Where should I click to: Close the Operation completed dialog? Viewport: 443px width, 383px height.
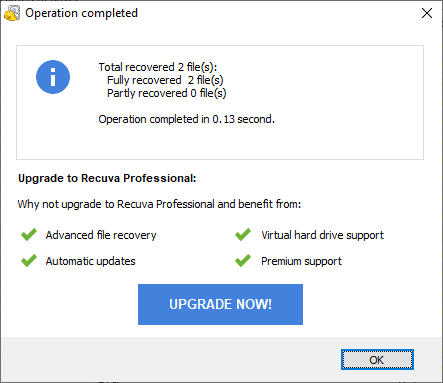tap(427, 13)
